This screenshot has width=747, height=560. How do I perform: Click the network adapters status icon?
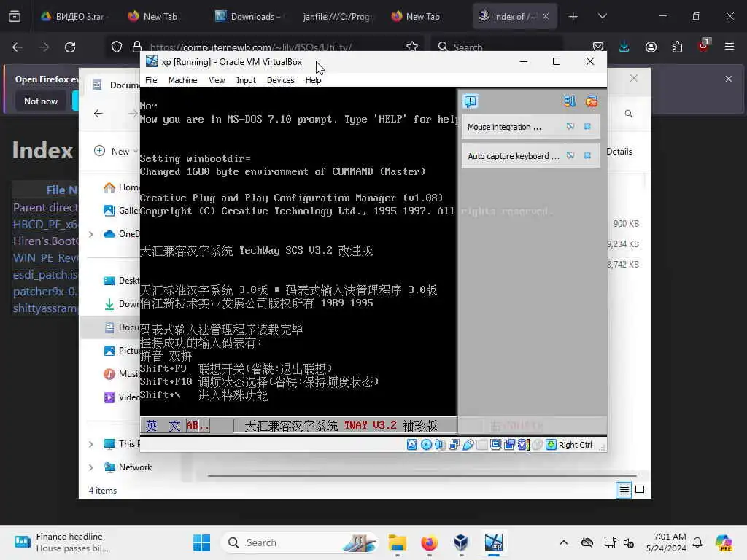454,445
